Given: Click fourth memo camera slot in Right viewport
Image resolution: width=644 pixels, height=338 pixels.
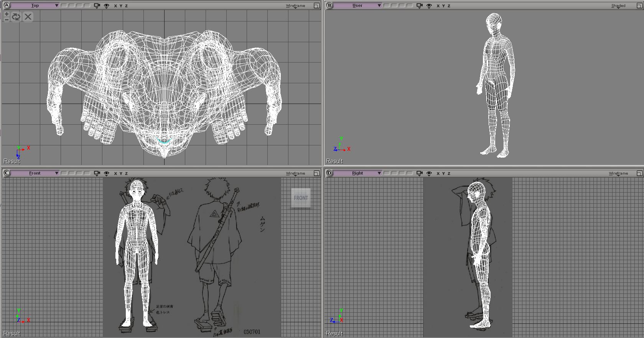Looking at the screenshot, I should click(x=409, y=173).
